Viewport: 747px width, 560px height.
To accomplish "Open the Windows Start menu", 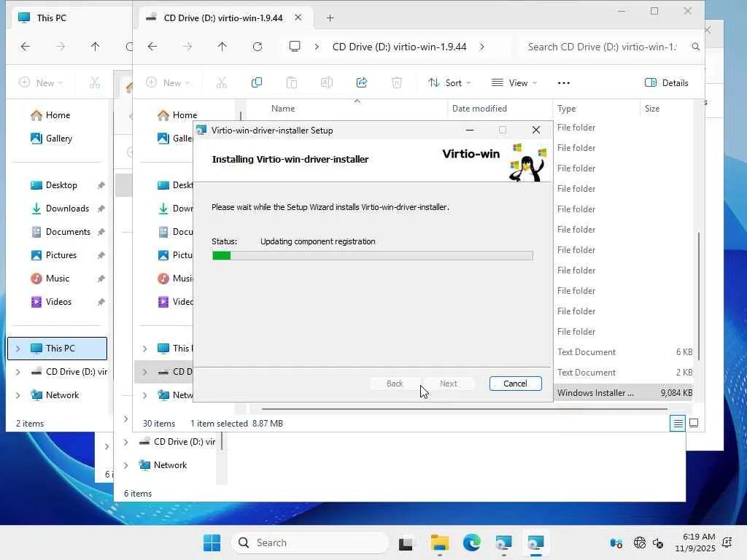I will [212, 542].
